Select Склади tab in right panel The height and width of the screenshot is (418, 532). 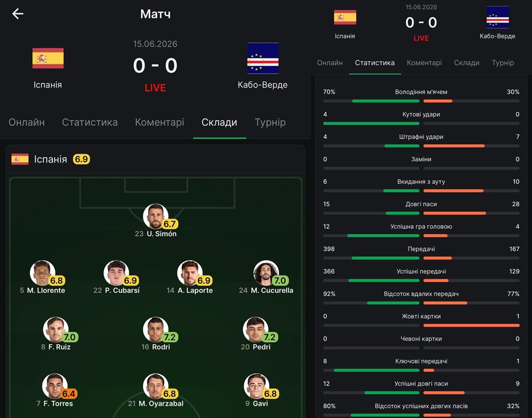pyautogui.click(x=467, y=63)
